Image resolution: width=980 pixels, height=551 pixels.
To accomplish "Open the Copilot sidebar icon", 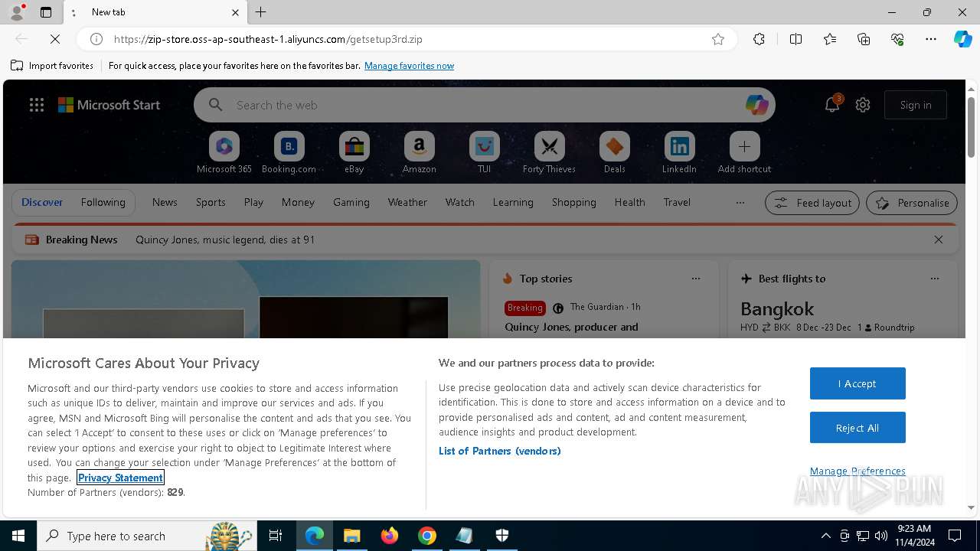I will coord(962,39).
